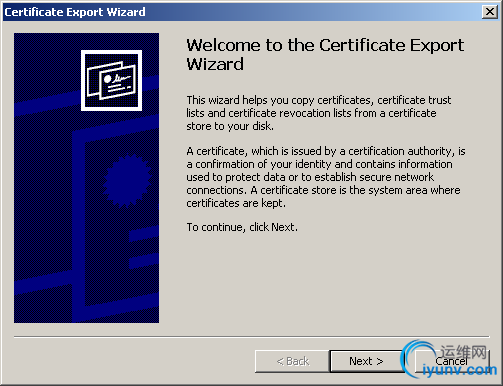
Task: Cancel the Certificate Export Wizard
Action: (x=452, y=361)
